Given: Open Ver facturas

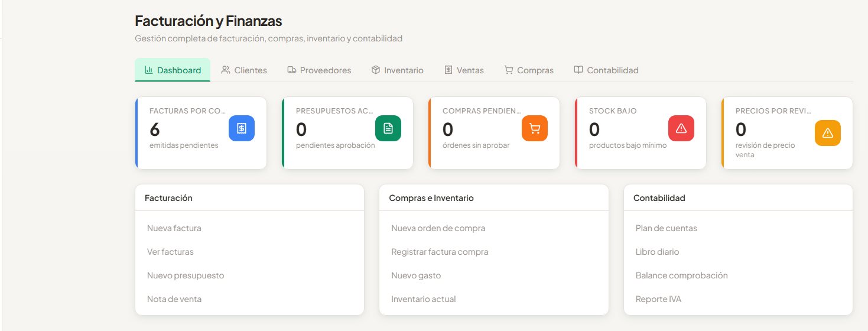Looking at the screenshot, I should [170, 252].
